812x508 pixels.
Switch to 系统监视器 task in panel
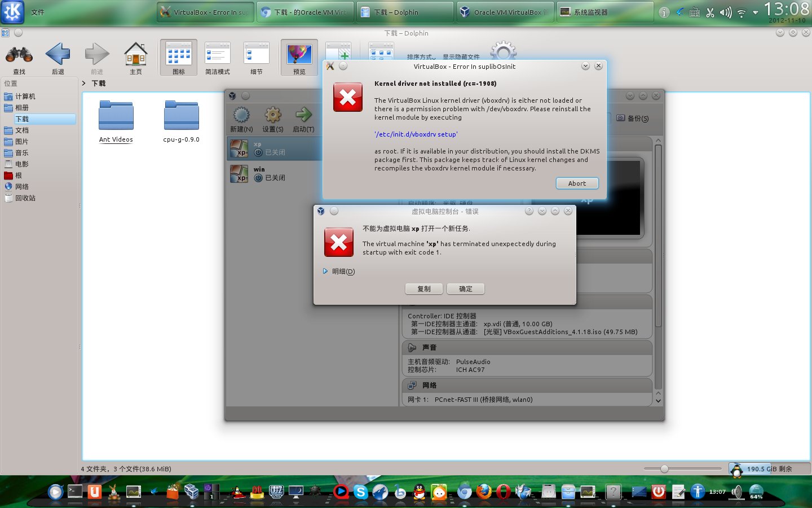pos(604,12)
